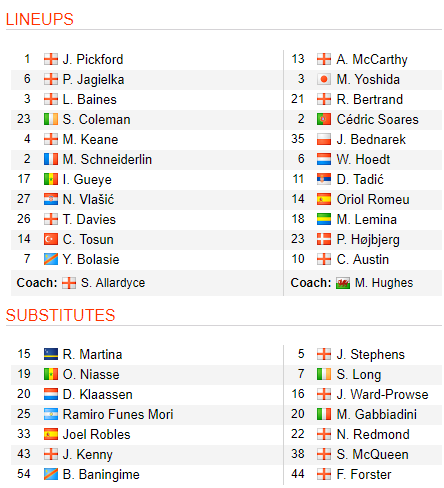
Task: Click the Curaçao flag next to R. Martina
Action: (x=51, y=354)
